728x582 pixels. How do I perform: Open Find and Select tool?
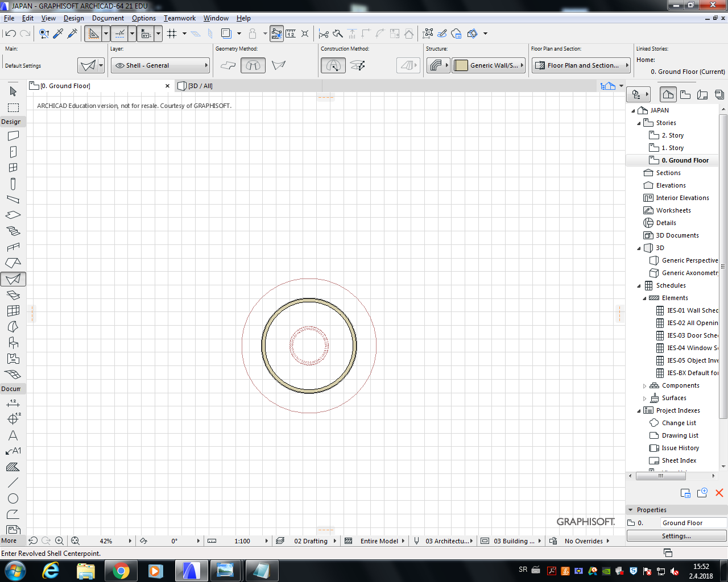(x=44, y=34)
